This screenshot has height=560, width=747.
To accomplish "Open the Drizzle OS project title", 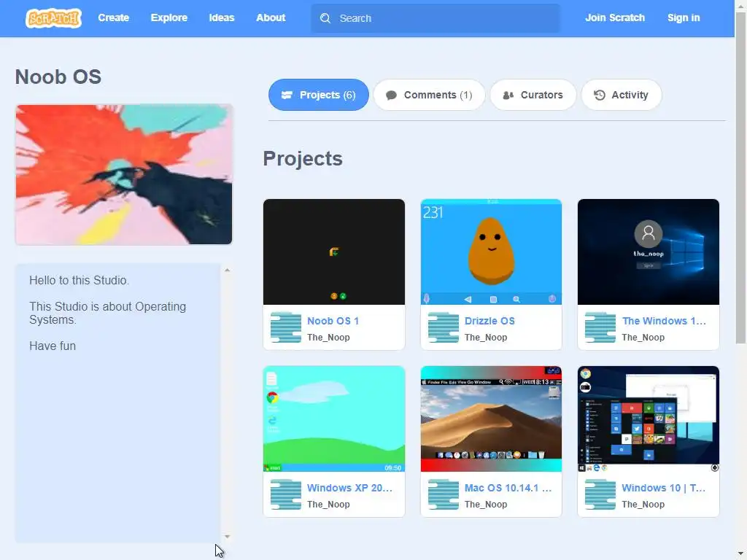I will click(489, 321).
